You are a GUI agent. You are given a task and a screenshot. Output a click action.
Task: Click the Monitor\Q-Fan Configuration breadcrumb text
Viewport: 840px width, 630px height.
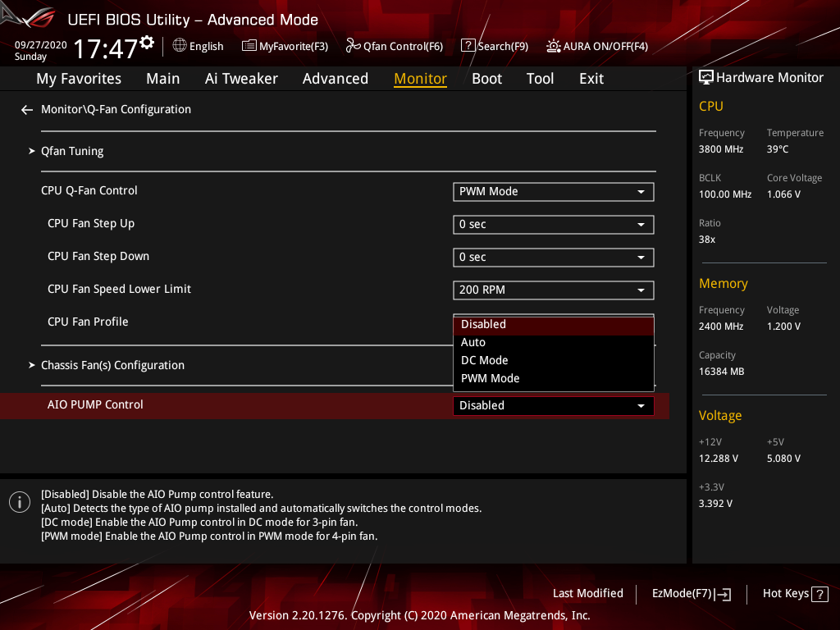point(116,109)
